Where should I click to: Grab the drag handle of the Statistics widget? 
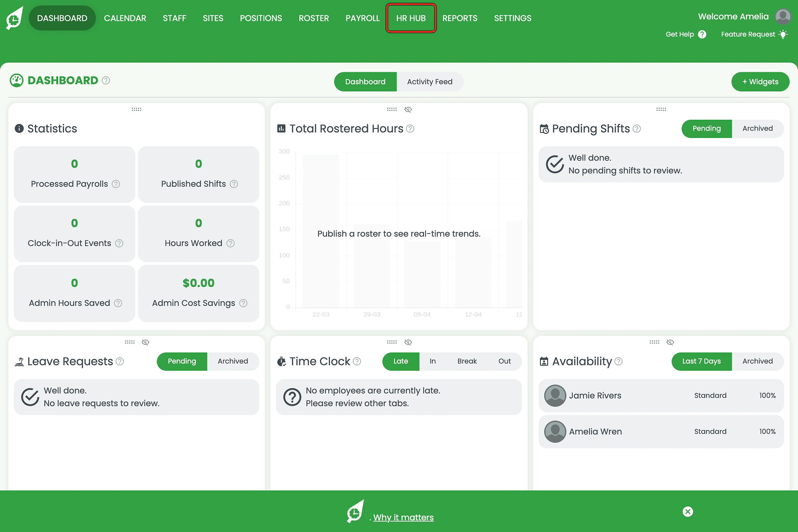136,109
